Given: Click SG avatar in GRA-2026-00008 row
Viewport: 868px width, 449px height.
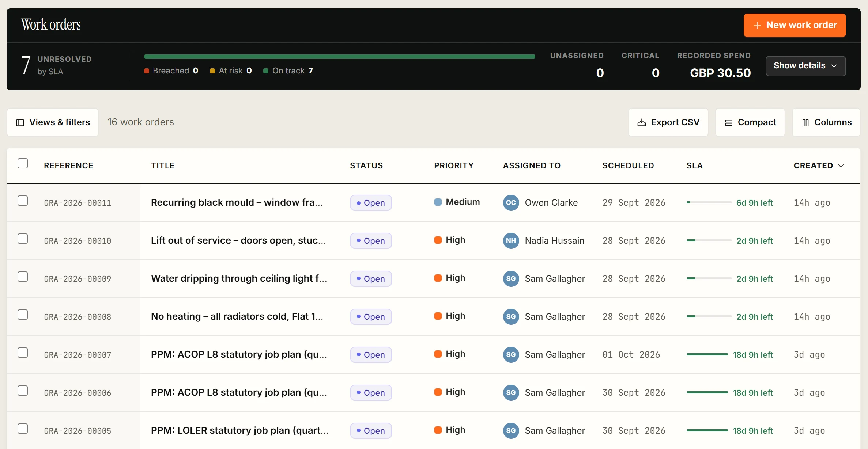Looking at the screenshot, I should [x=511, y=317].
